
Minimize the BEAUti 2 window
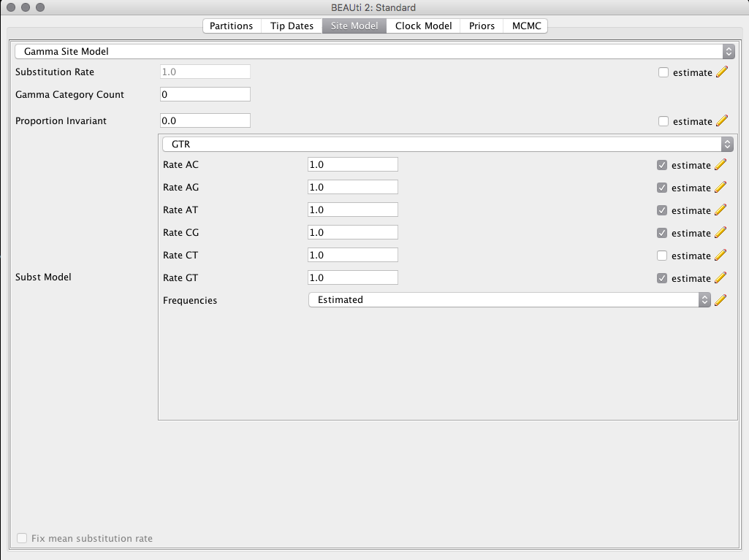click(x=26, y=7)
